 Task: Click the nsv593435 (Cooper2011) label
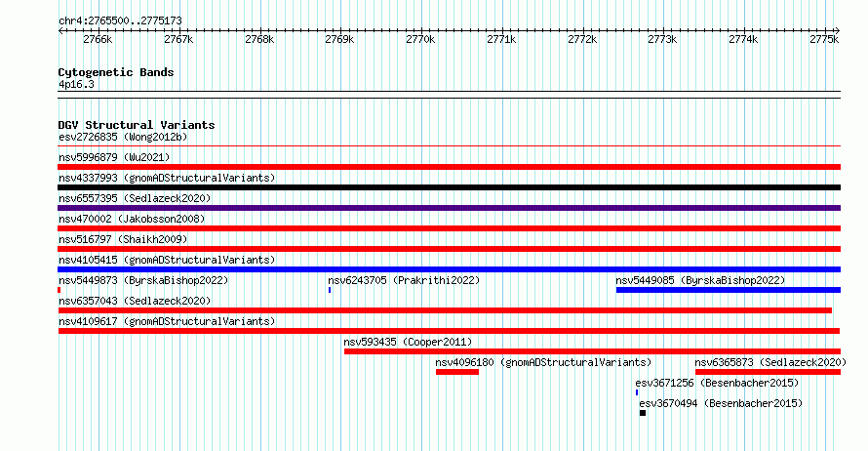[408, 342]
